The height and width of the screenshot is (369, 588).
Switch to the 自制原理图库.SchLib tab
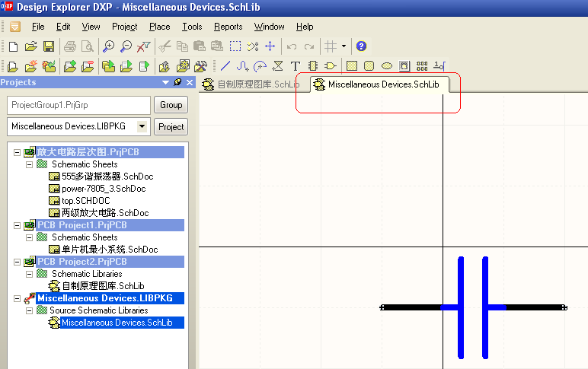click(251, 84)
